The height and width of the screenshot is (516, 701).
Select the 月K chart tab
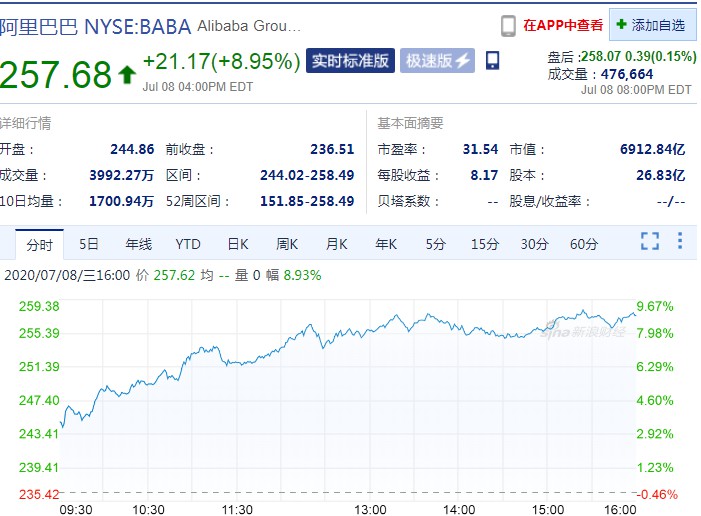[x=337, y=244]
